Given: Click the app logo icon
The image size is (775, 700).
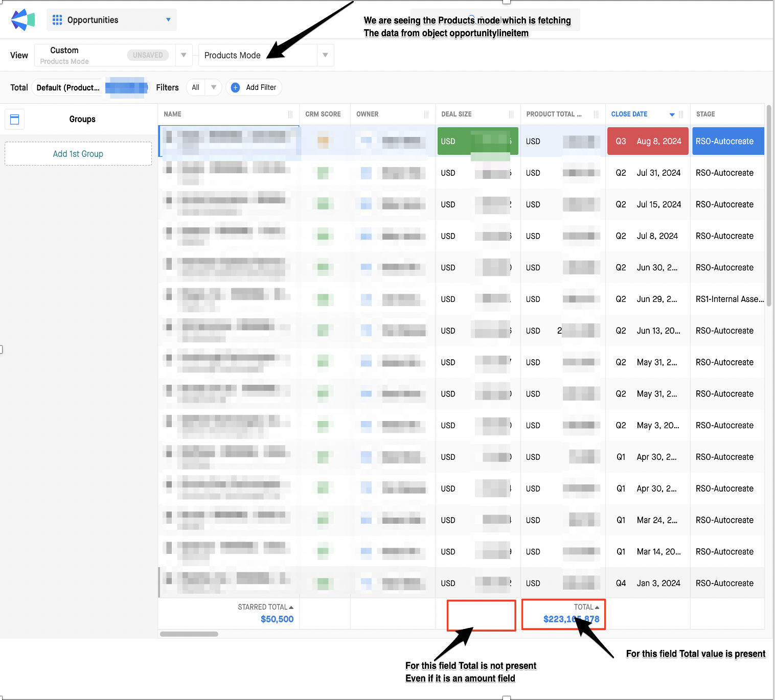Looking at the screenshot, I should 23,20.
